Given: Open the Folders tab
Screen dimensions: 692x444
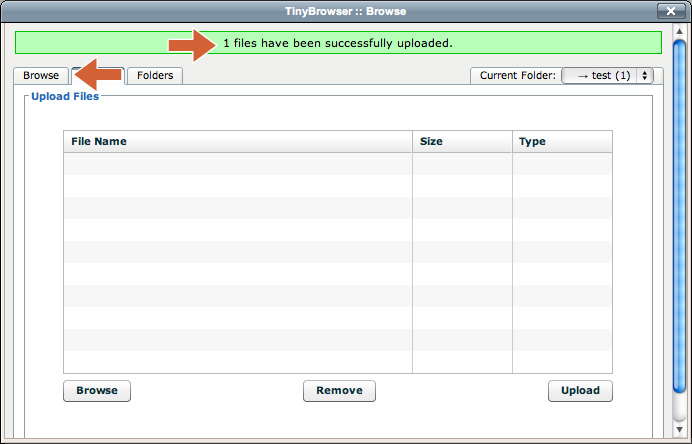Looking at the screenshot, I should tap(155, 75).
